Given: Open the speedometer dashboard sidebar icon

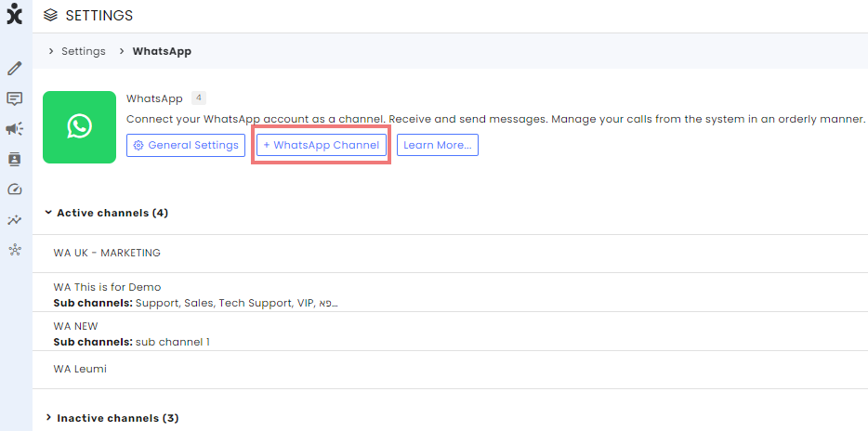Looking at the screenshot, I should tap(14, 189).
